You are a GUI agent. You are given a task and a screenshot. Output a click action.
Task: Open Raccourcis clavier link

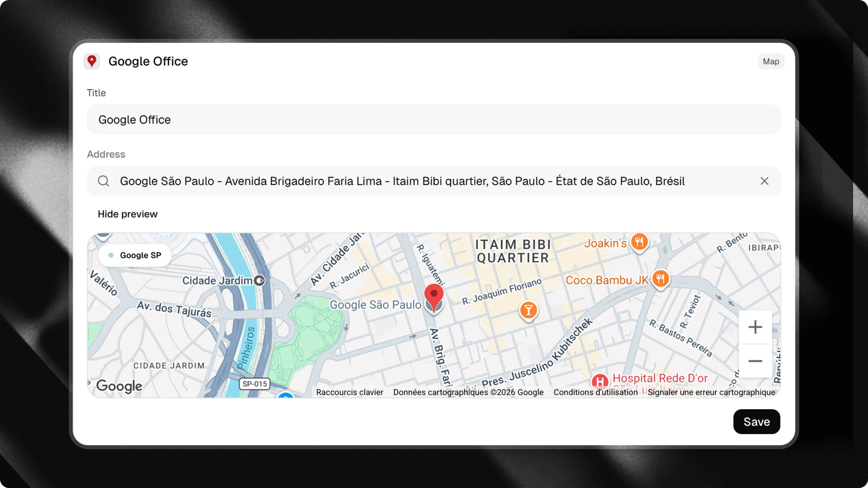coord(349,392)
